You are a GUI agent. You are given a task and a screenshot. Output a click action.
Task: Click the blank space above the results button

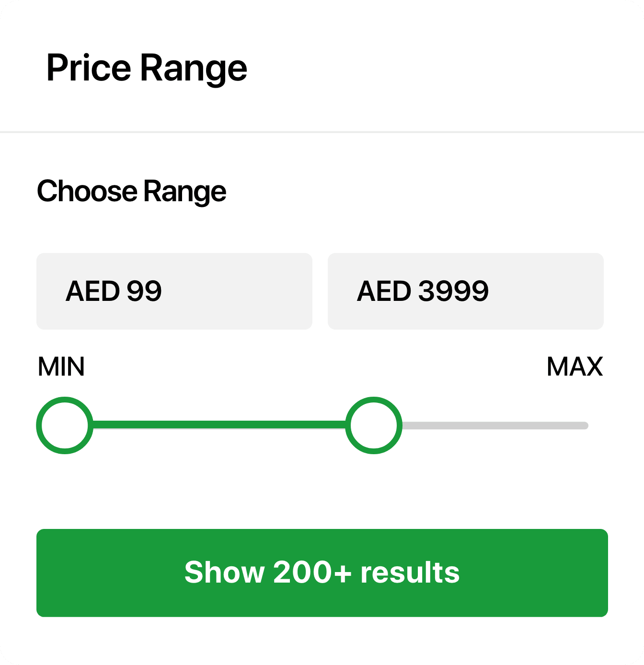322,493
